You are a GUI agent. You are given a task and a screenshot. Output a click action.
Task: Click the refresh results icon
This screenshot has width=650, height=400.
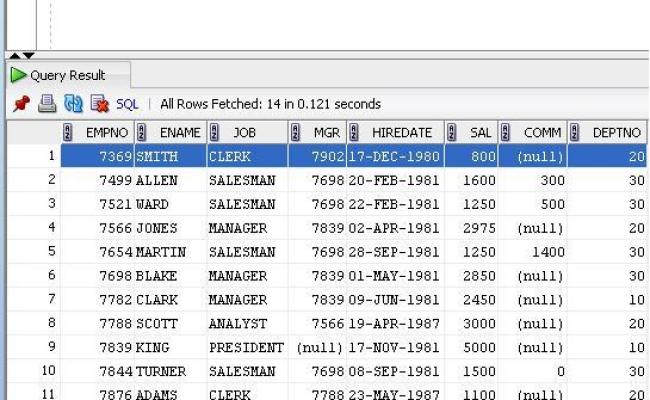[73, 104]
